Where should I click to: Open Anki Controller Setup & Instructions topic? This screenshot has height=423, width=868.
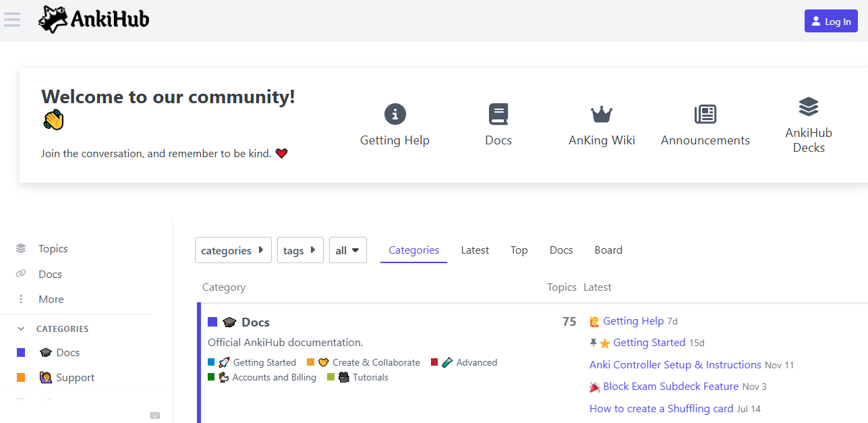point(675,365)
